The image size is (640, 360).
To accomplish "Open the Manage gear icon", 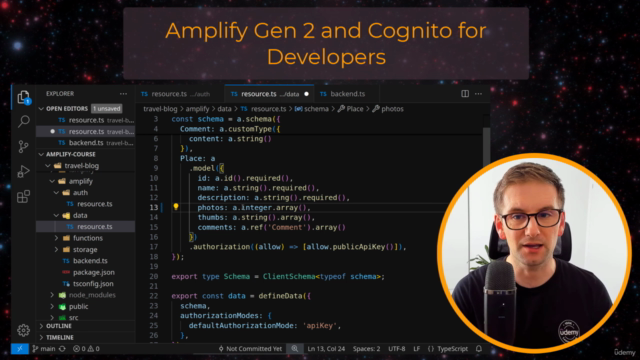I will tap(23, 330).
